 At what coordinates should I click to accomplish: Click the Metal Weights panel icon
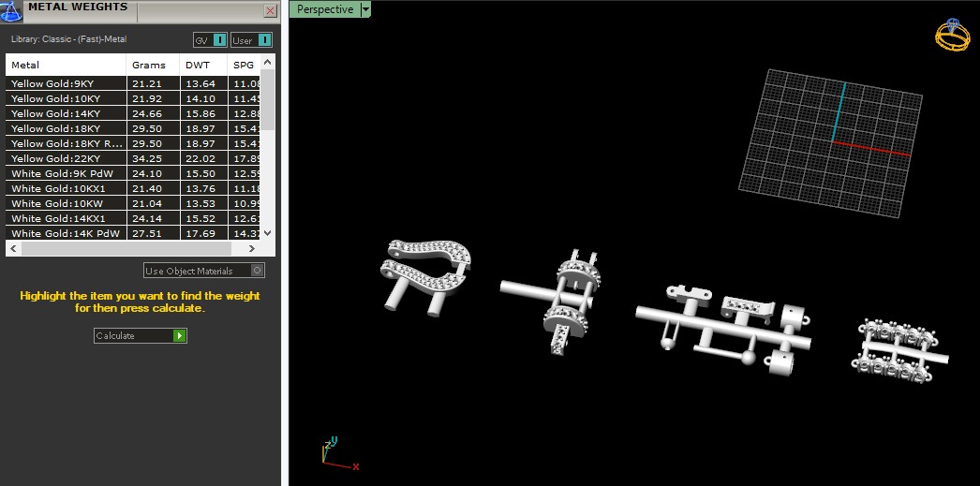(11, 10)
